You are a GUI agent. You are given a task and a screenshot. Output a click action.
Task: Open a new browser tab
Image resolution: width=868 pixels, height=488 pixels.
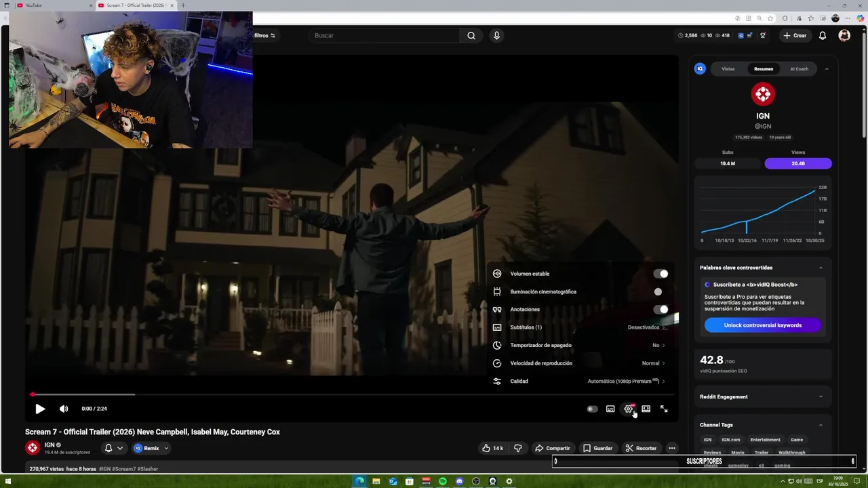[182, 5]
